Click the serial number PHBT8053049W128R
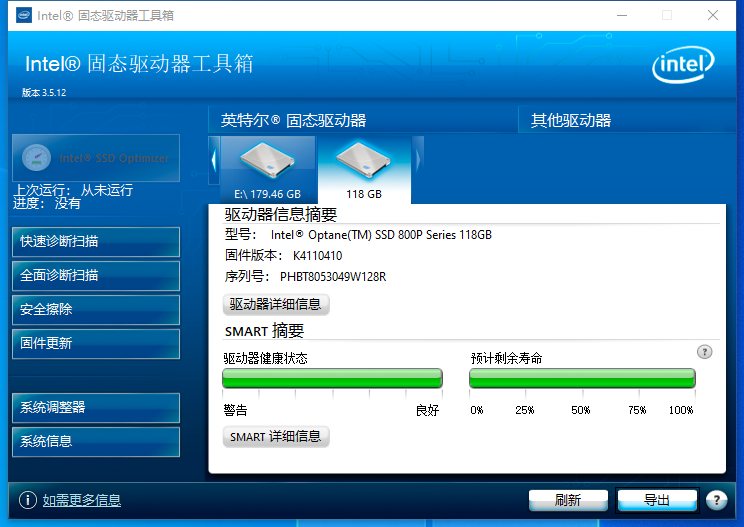The height and width of the screenshot is (527, 744). tap(333, 277)
